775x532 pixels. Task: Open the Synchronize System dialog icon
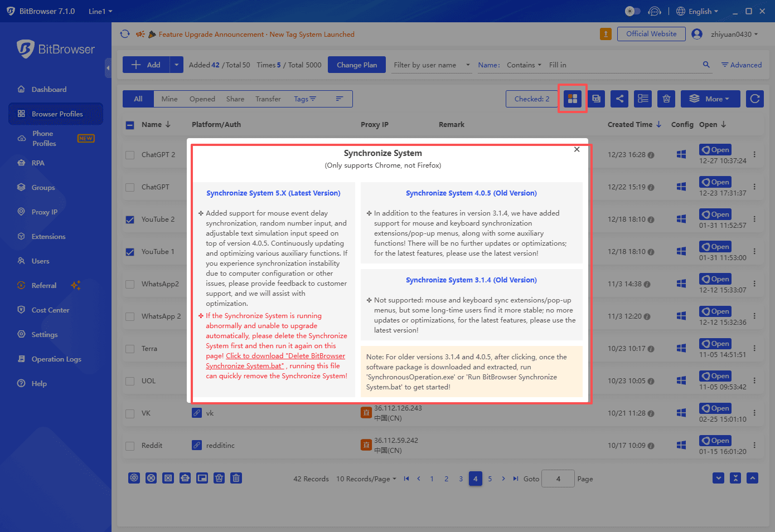[572, 99]
